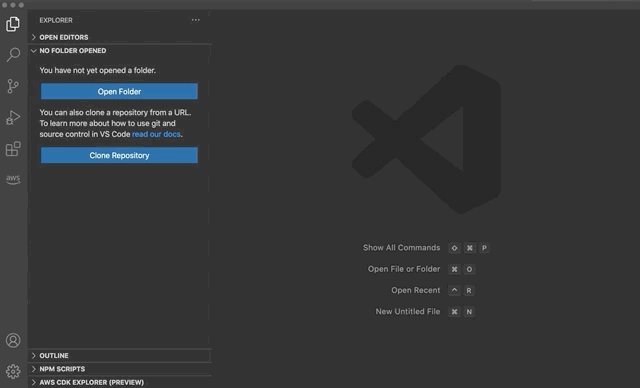Click the Clone Repository button
The image size is (640, 388).
pos(119,155)
